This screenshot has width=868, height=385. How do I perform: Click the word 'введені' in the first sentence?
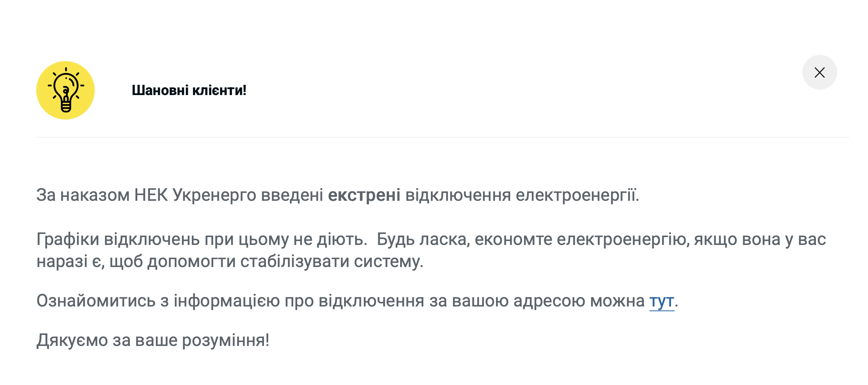pos(292,195)
